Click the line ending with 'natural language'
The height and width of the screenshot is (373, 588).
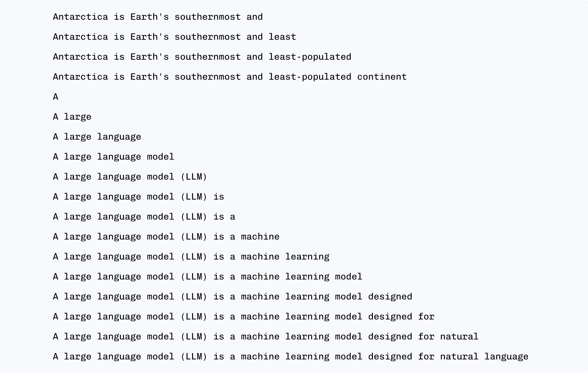(x=291, y=357)
